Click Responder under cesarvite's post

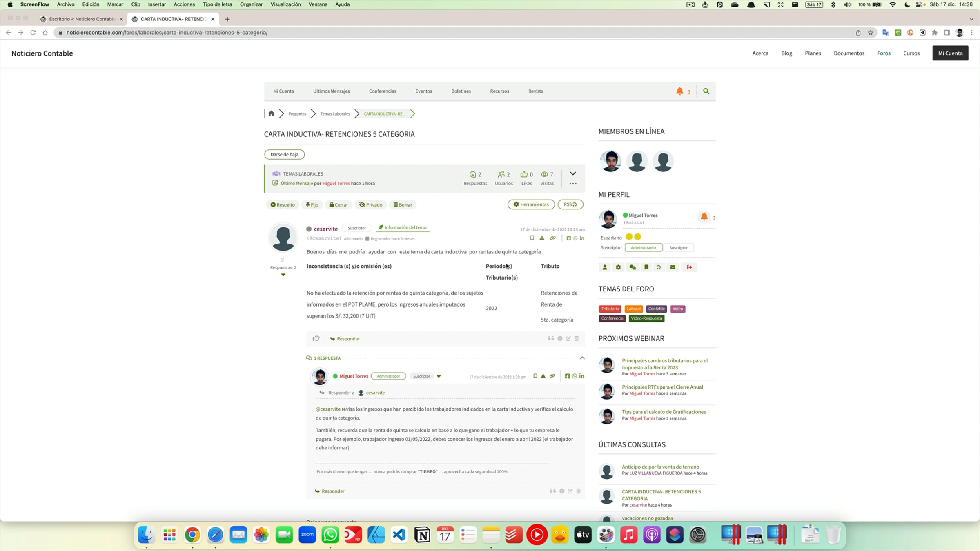(345, 339)
